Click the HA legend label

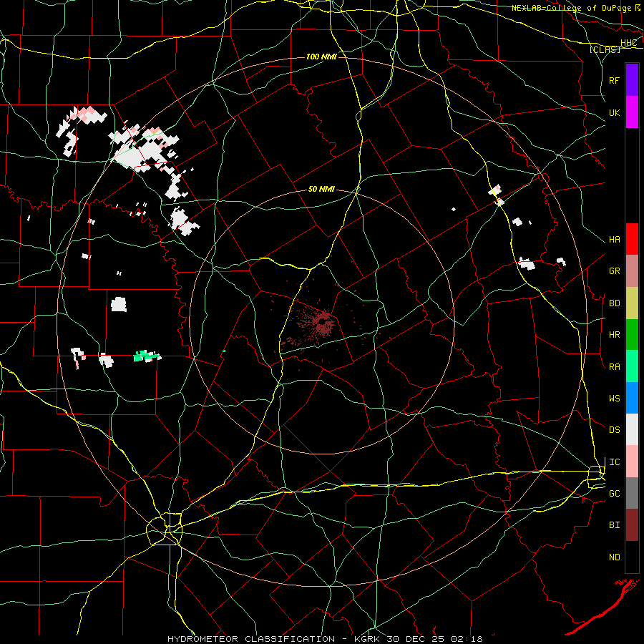pyautogui.click(x=615, y=240)
